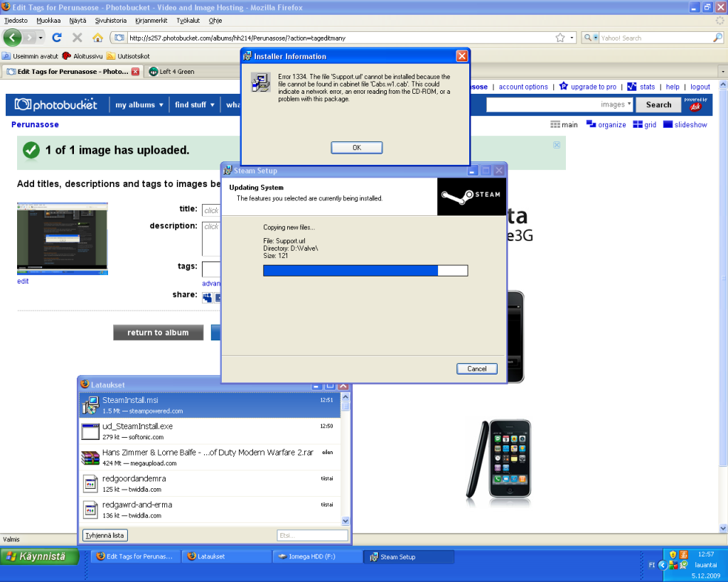
Task: Select the Modern Warfare 2.rar download
Action: tap(210, 457)
